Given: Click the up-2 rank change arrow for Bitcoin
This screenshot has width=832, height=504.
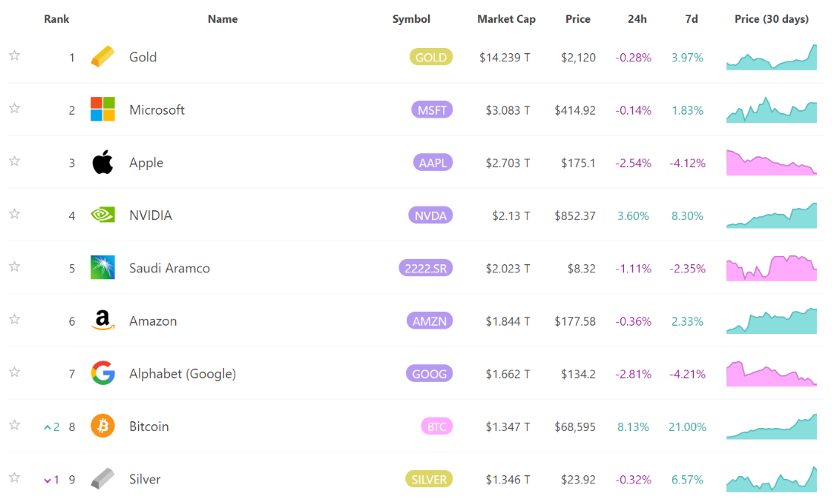Looking at the screenshot, I should point(52,427).
